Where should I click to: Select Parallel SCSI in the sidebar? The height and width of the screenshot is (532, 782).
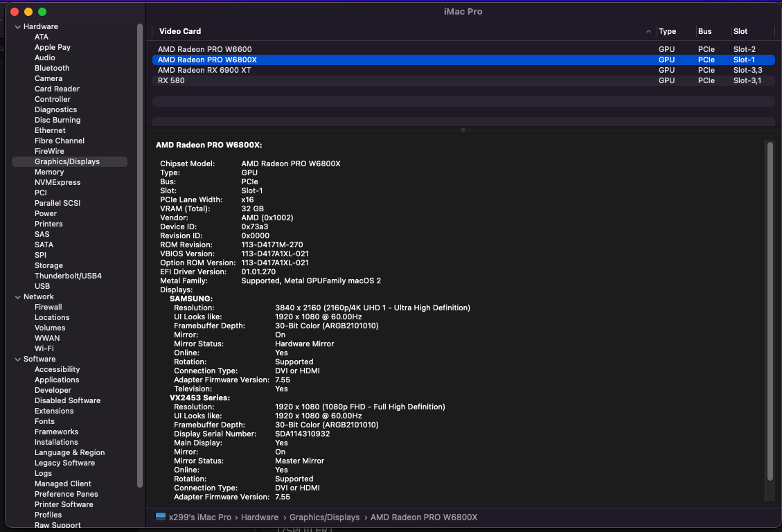tap(57, 204)
